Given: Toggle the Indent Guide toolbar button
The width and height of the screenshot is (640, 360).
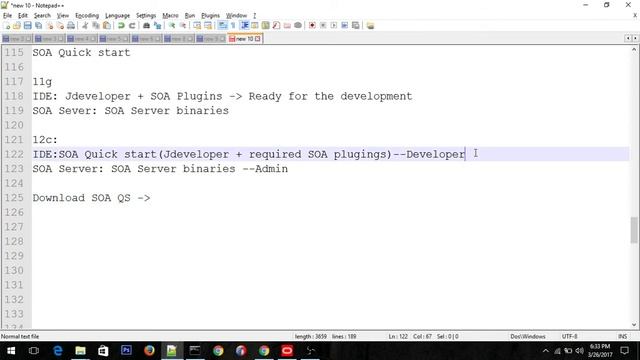Looking at the screenshot, I should click(244, 26).
